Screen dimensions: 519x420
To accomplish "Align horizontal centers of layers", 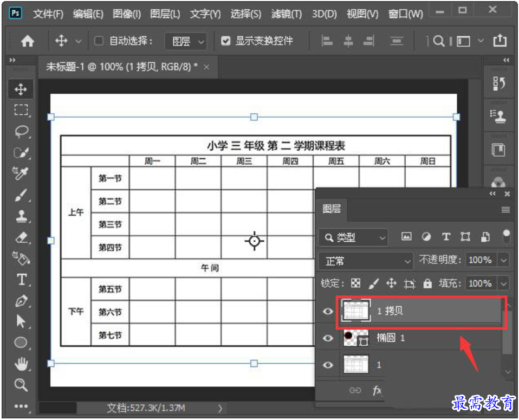I will pyautogui.click(x=348, y=41).
